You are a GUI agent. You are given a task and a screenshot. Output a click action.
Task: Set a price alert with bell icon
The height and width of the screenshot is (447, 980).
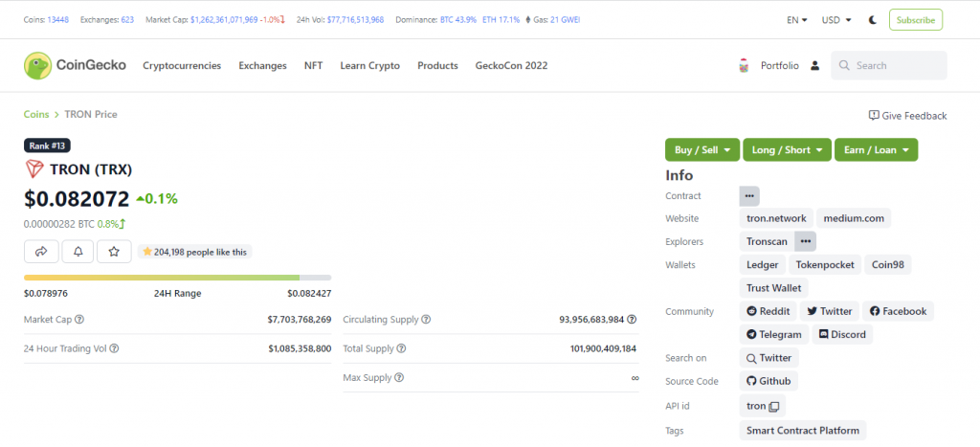(x=78, y=252)
